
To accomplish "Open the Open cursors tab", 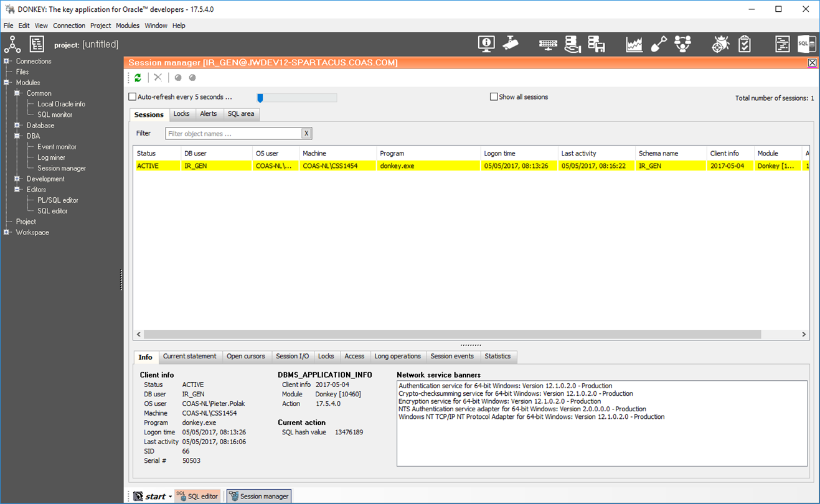I will pos(246,357).
